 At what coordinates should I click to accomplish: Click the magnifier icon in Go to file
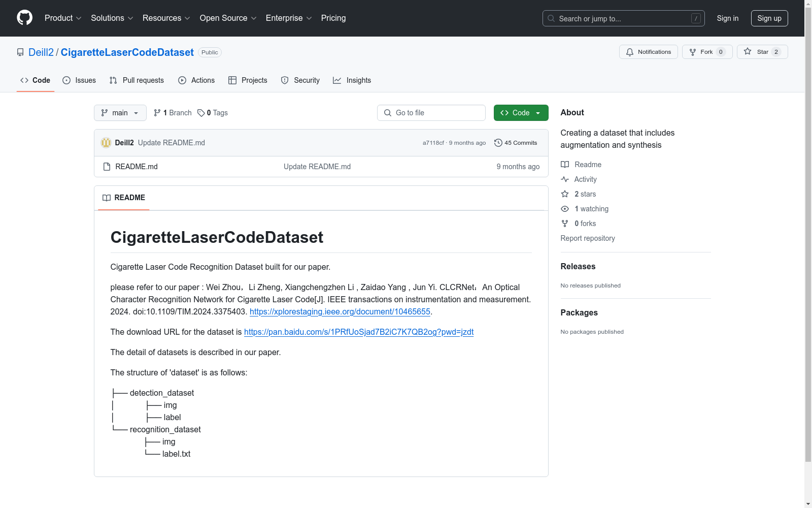pyautogui.click(x=388, y=113)
